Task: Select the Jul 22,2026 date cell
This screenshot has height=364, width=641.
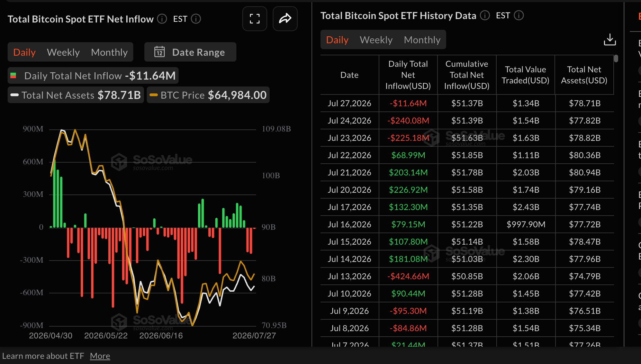Action: (x=350, y=155)
